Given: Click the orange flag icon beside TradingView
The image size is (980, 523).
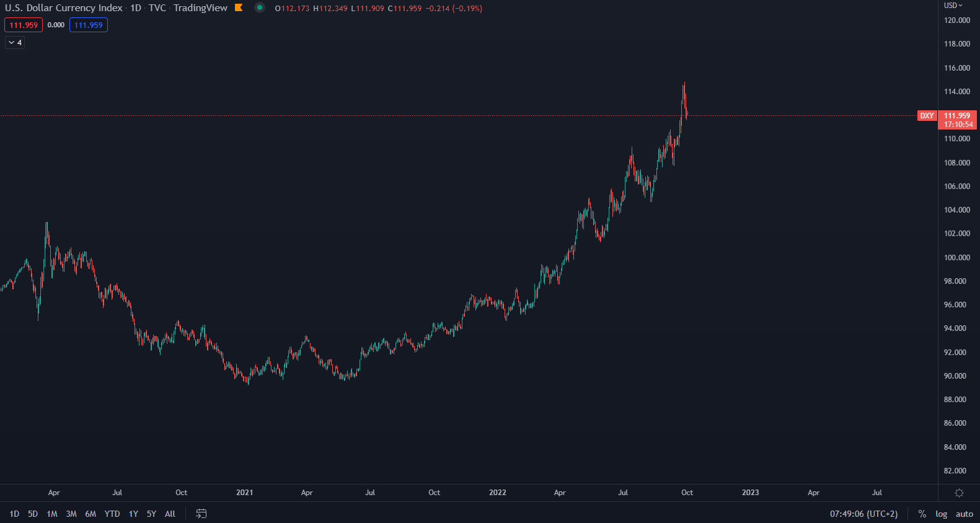Looking at the screenshot, I should (x=239, y=8).
